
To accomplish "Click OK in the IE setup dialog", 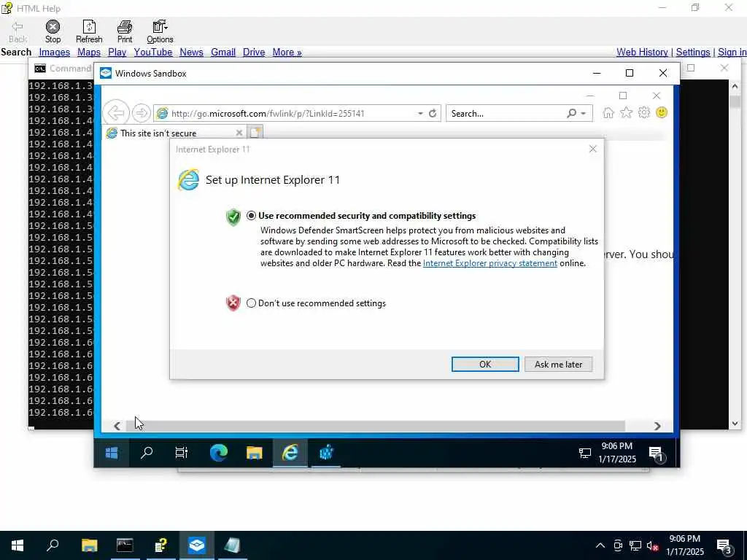I will (x=485, y=365).
